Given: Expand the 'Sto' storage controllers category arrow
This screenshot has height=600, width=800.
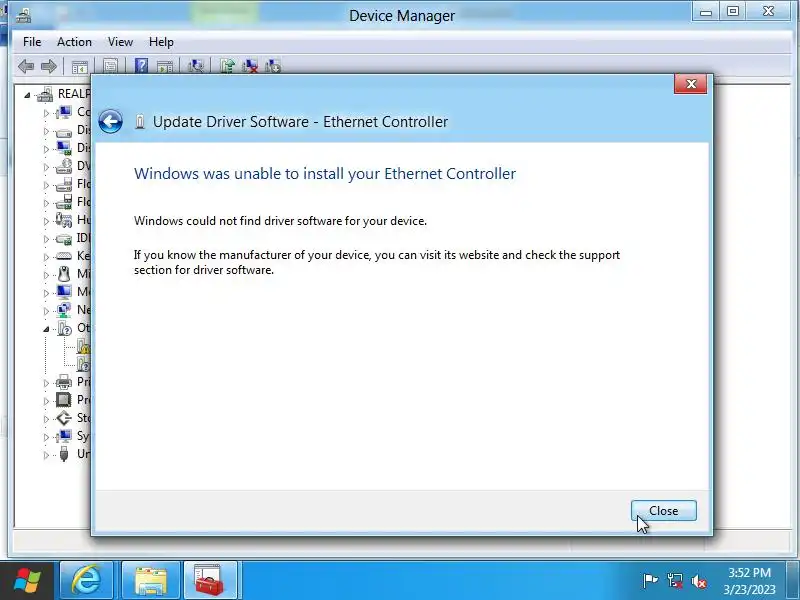Looking at the screenshot, I should [46, 419].
